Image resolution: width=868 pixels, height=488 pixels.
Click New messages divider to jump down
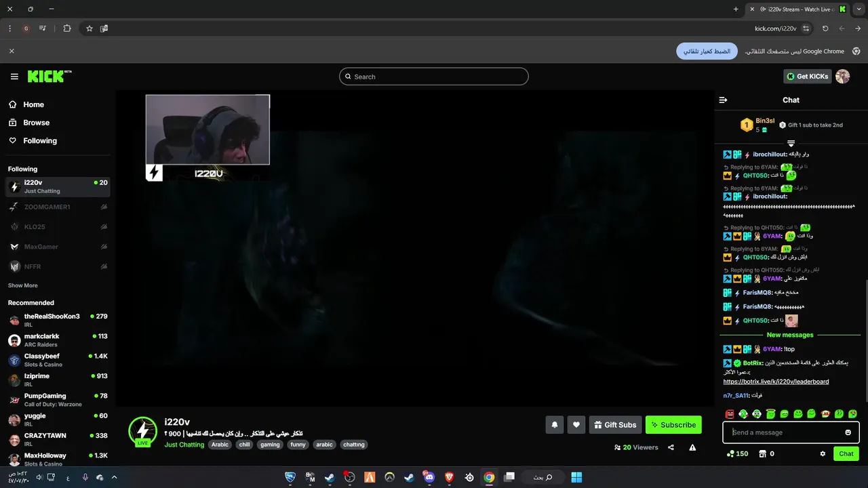[790, 335]
